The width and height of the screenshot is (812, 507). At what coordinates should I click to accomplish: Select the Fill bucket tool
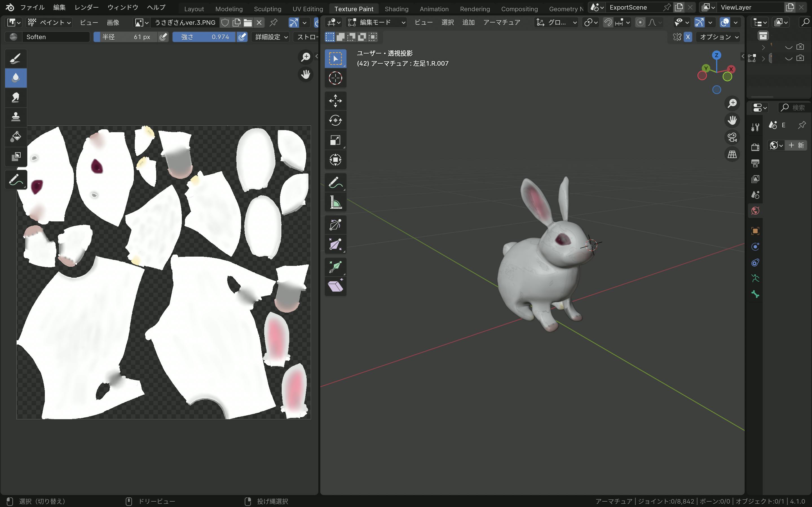(16, 137)
